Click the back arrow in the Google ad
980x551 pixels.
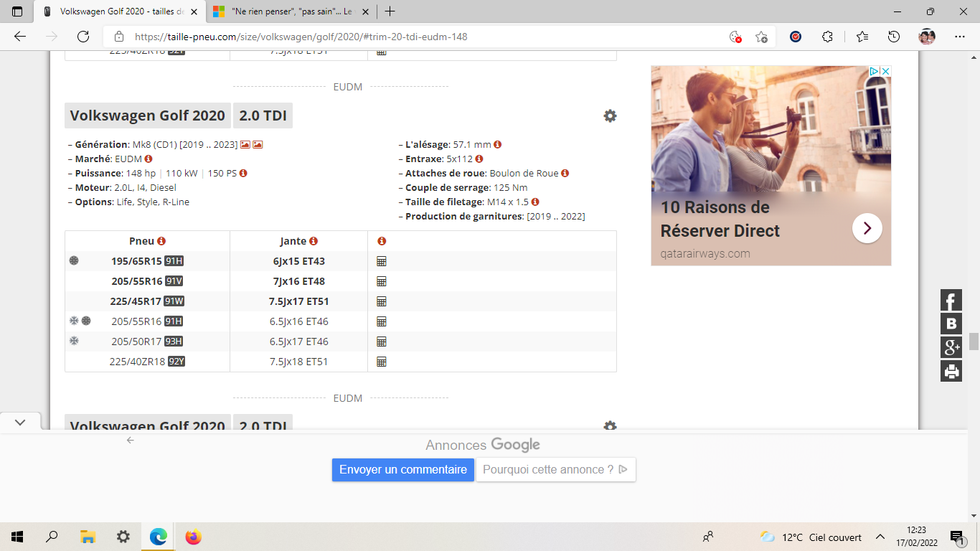click(131, 440)
